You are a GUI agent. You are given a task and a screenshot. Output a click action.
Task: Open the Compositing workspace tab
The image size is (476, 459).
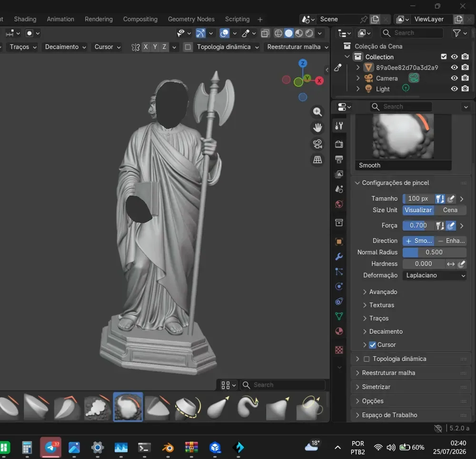140,19
